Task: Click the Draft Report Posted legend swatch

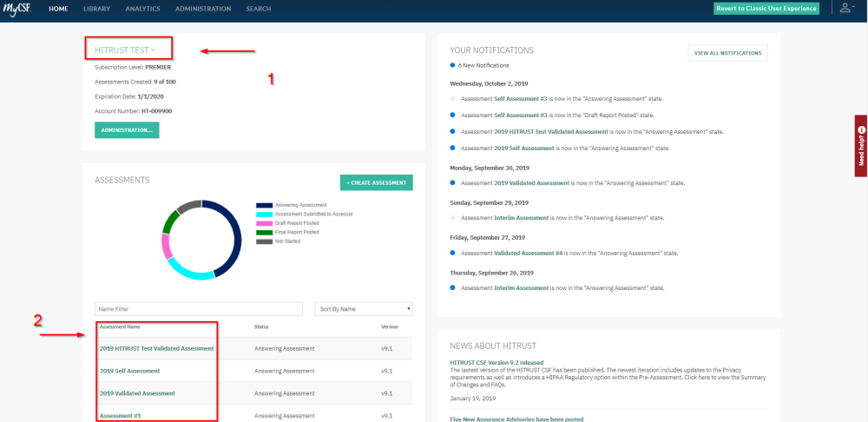Action: tap(264, 222)
